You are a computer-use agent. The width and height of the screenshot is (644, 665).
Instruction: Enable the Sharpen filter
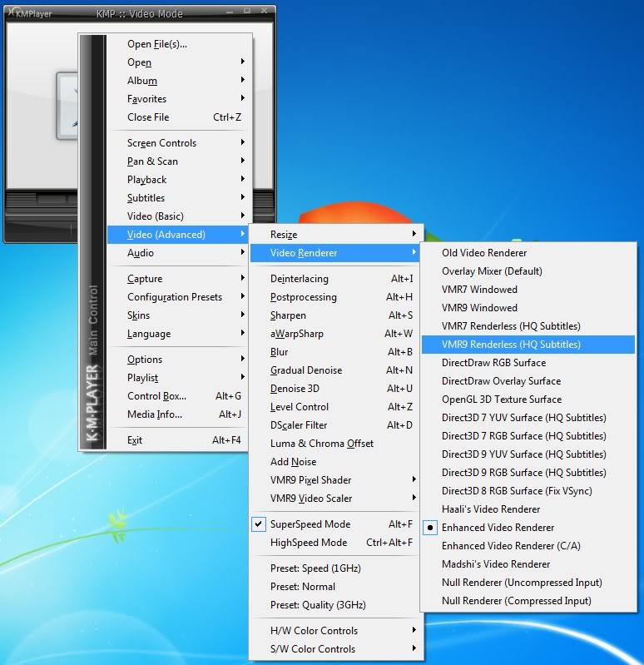tap(334, 315)
